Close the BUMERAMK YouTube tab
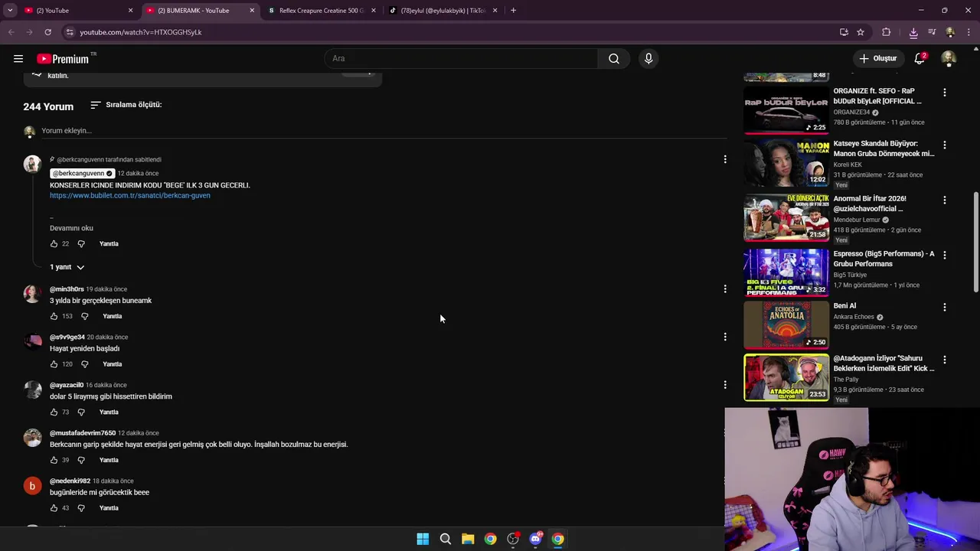 point(252,11)
